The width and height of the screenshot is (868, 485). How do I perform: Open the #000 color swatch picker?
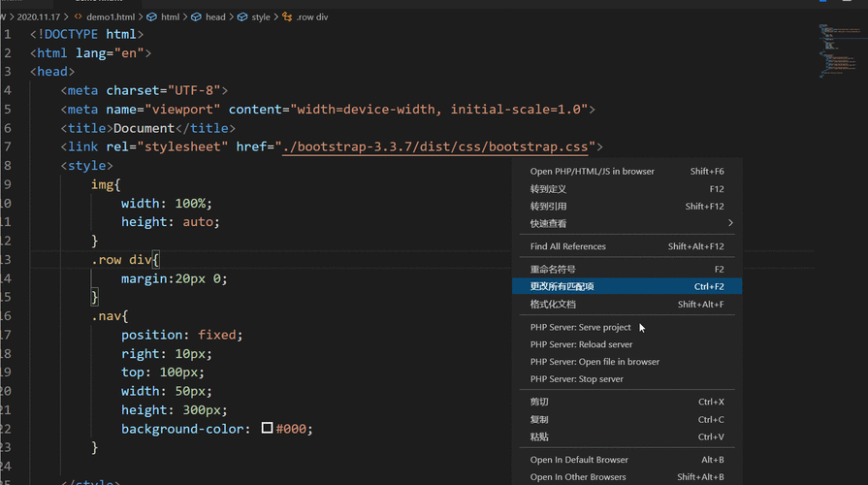(x=267, y=428)
